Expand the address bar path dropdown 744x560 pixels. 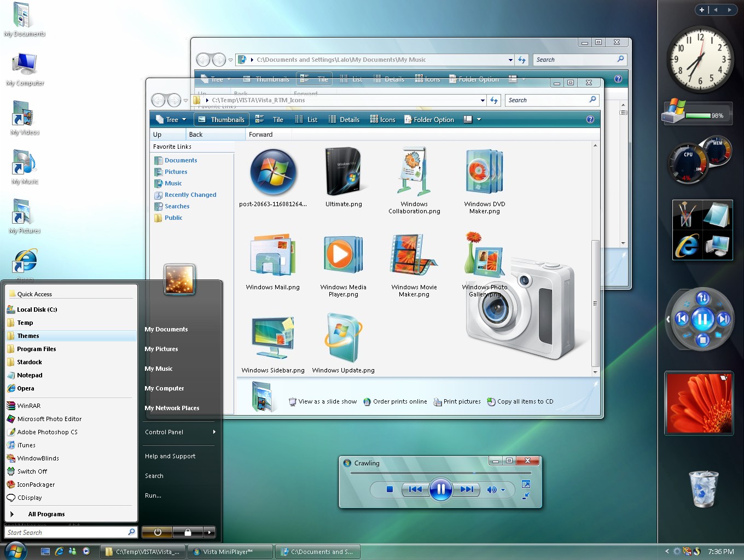pos(482,100)
